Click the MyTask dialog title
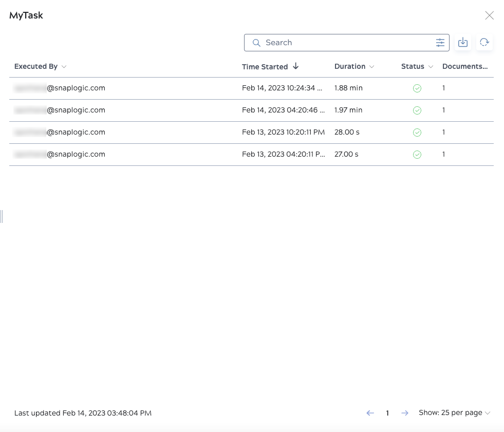Screen dimensions: 504x432 coord(26,15)
